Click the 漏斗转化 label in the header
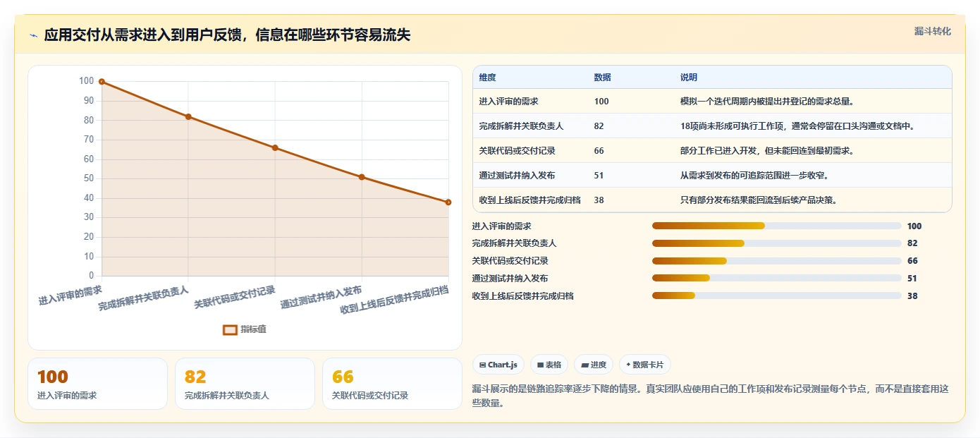 pos(932,31)
